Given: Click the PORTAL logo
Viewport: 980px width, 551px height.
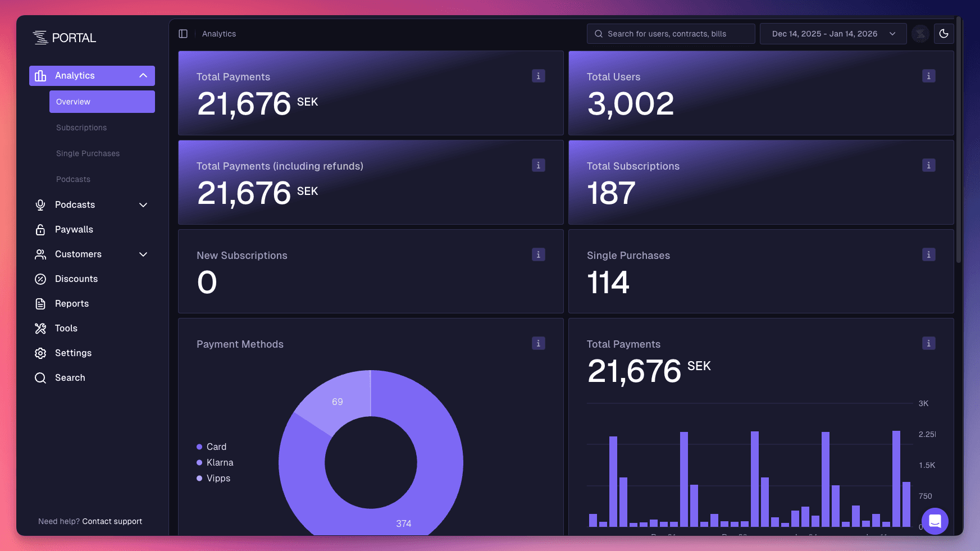Looking at the screenshot, I should click(x=65, y=38).
